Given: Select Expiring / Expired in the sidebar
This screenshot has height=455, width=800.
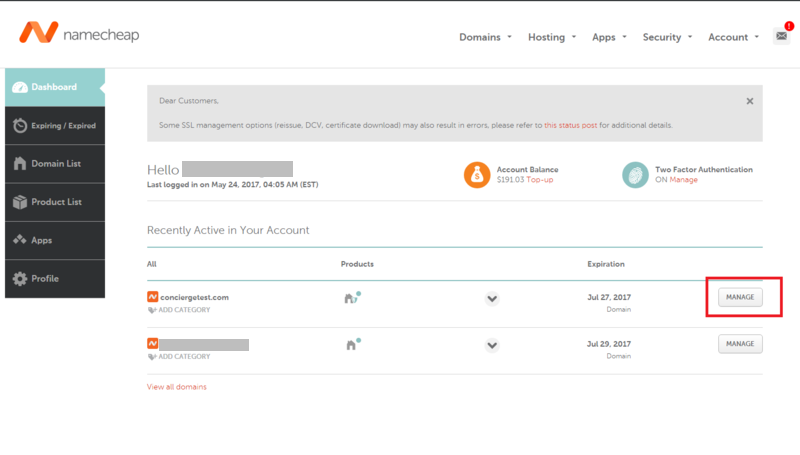Looking at the screenshot, I should tap(55, 125).
